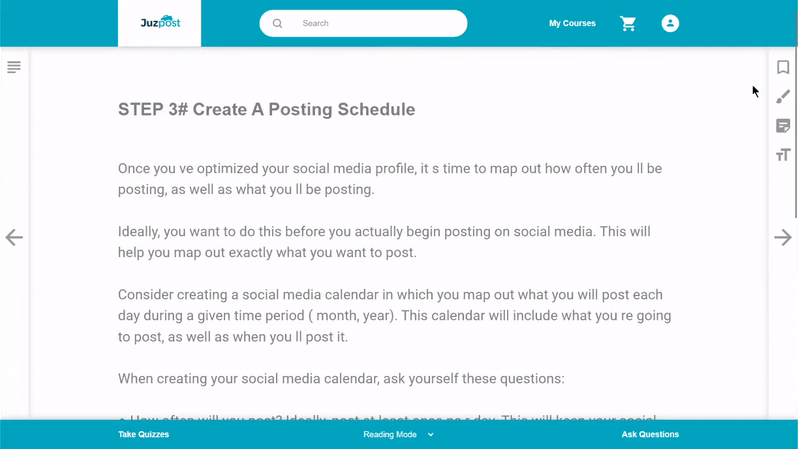
Task: Open the notes icon in right sidebar
Action: coord(783,126)
